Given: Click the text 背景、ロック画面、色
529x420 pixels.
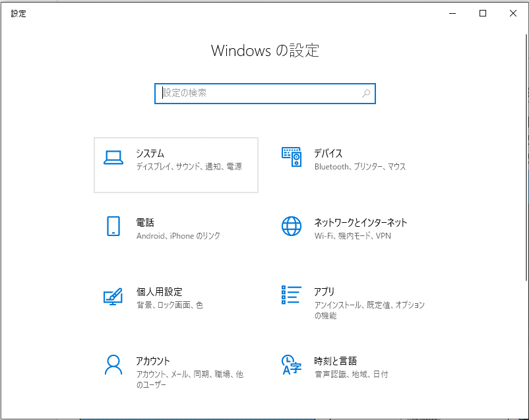Looking at the screenshot, I should (170, 305).
